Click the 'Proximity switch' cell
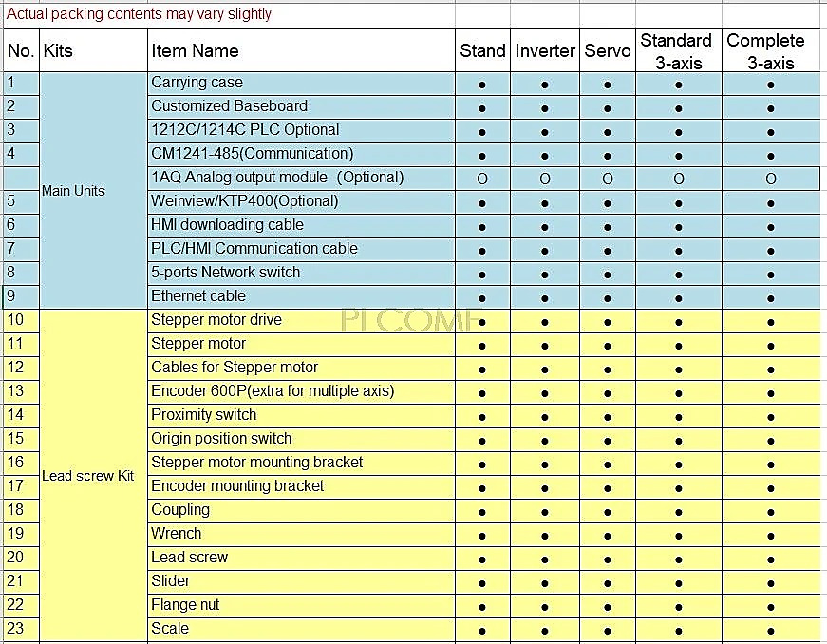The image size is (827, 644). point(301,416)
